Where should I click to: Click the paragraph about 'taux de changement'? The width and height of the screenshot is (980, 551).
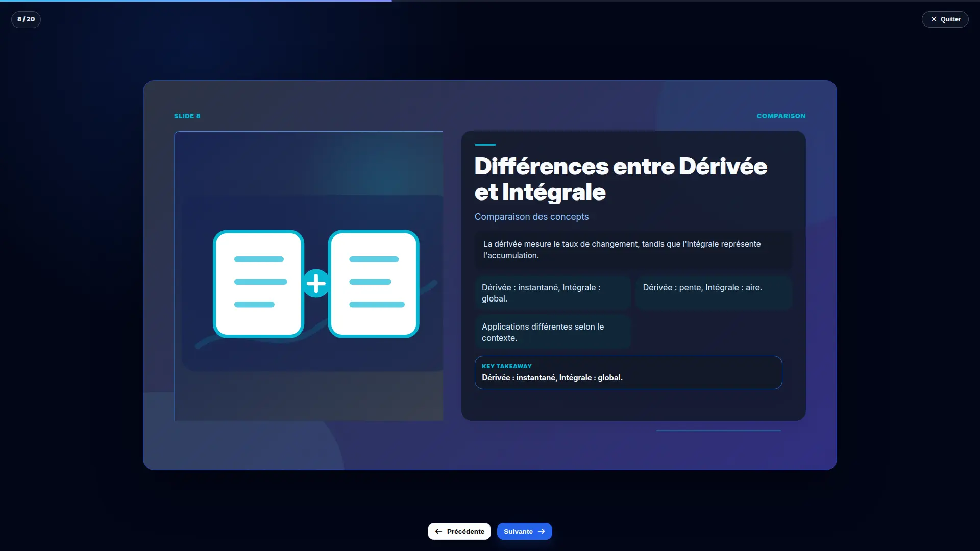(633, 250)
